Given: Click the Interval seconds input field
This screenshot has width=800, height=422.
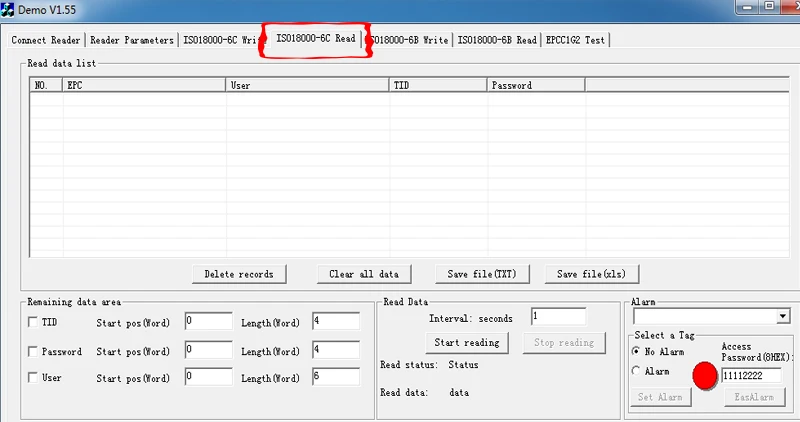Looking at the screenshot, I should (558, 317).
